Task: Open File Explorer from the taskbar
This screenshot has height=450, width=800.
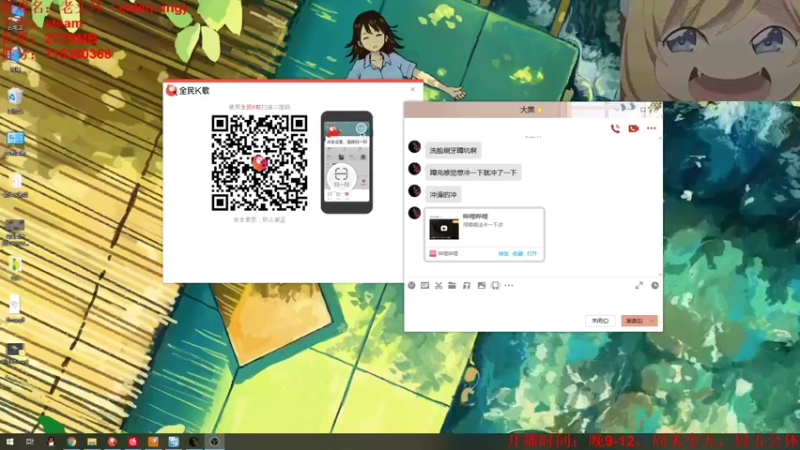Action: pyautogui.click(x=92, y=441)
